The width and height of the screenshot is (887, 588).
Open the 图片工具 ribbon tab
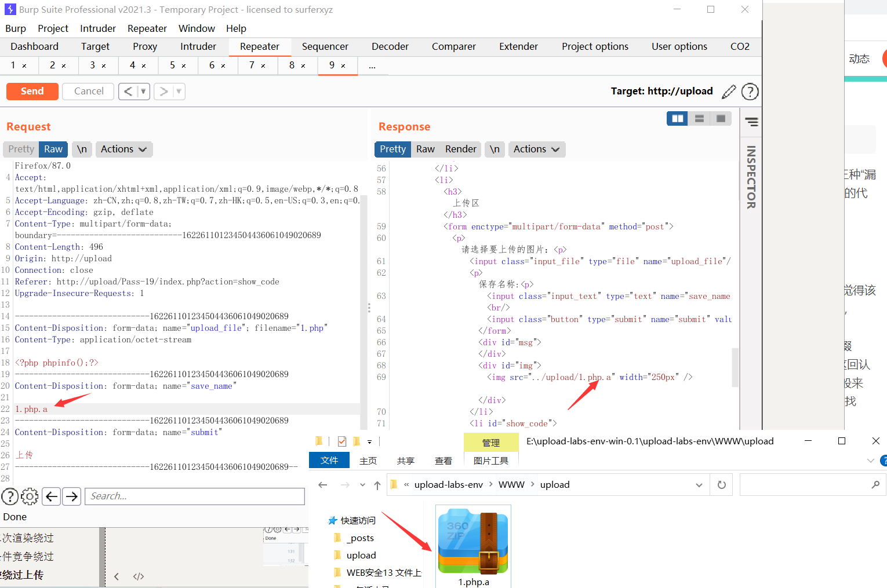[x=491, y=461]
